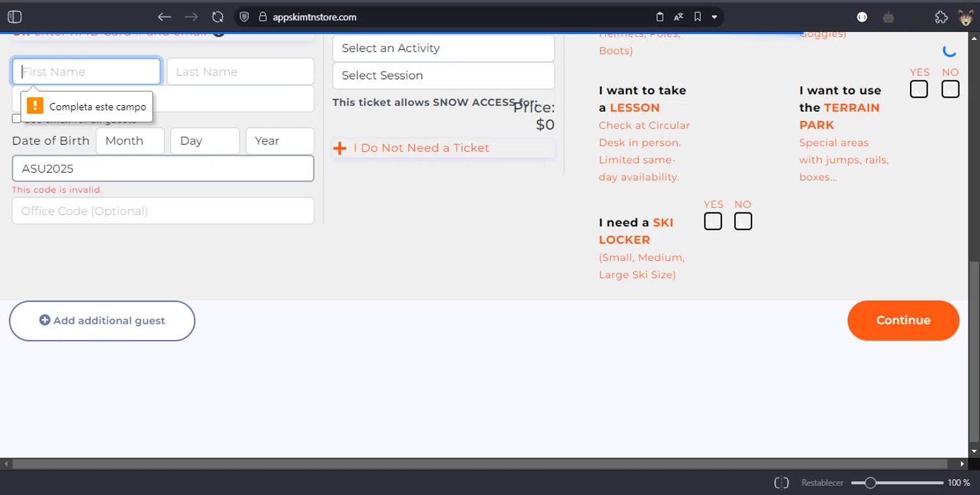Screen dimensions: 980x495
Task: Open the Year dropdown for birth date
Action: click(280, 141)
